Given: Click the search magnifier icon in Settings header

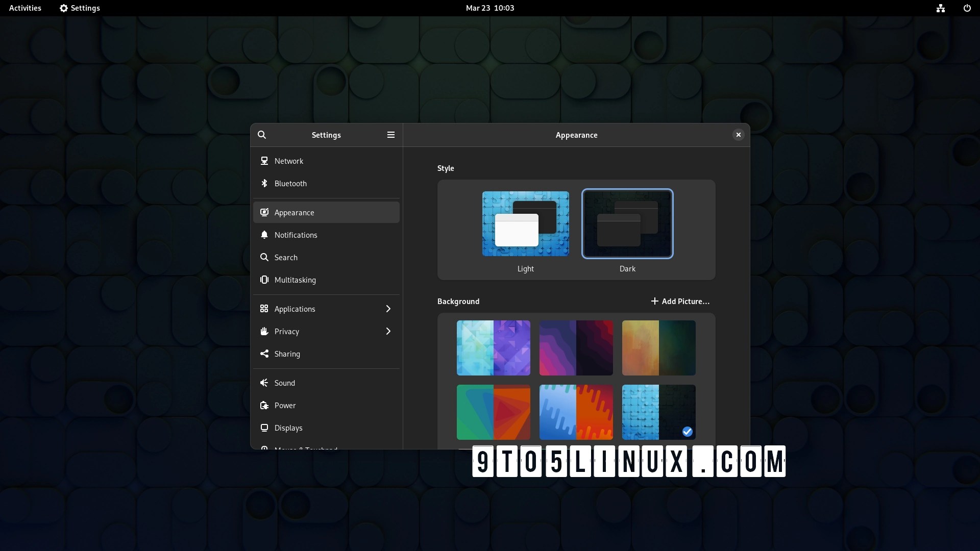Looking at the screenshot, I should point(262,135).
